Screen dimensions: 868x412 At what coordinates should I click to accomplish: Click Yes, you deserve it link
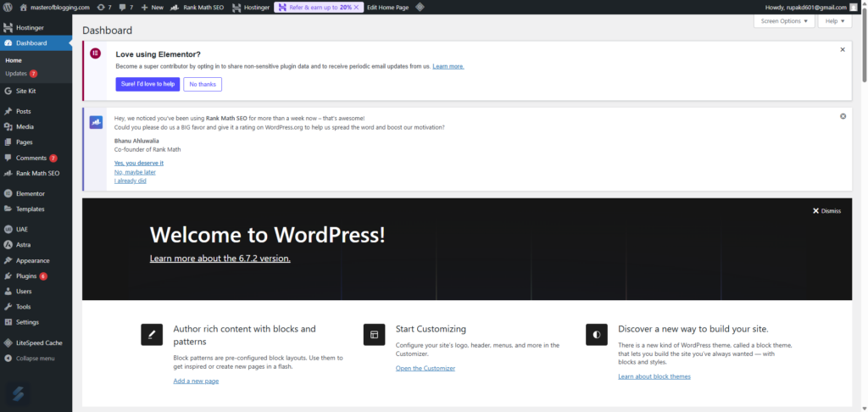tap(139, 163)
